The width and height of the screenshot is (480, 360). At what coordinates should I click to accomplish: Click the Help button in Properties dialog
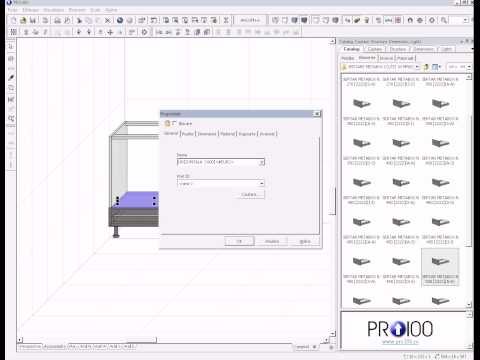click(x=305, y=241)
